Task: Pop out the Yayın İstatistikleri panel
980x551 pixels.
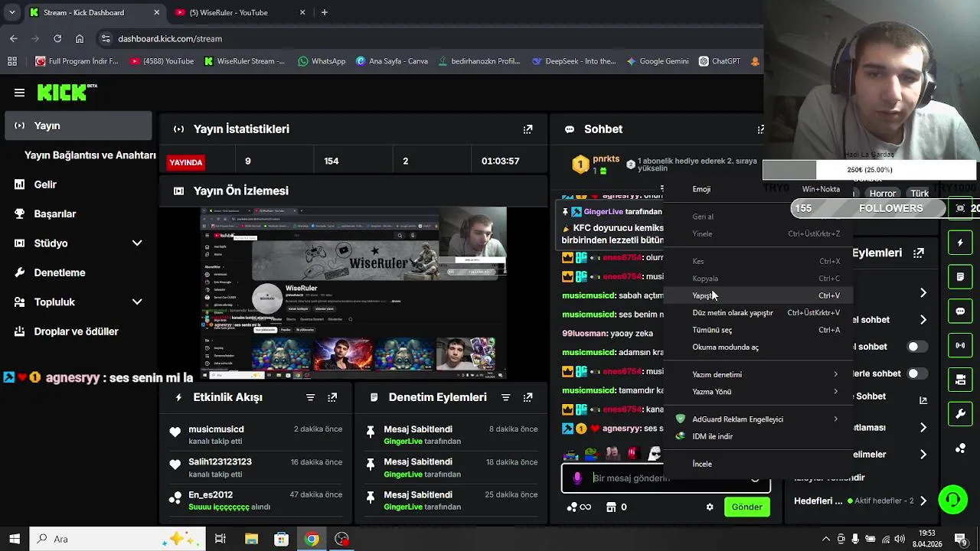Action: point(528,129)
